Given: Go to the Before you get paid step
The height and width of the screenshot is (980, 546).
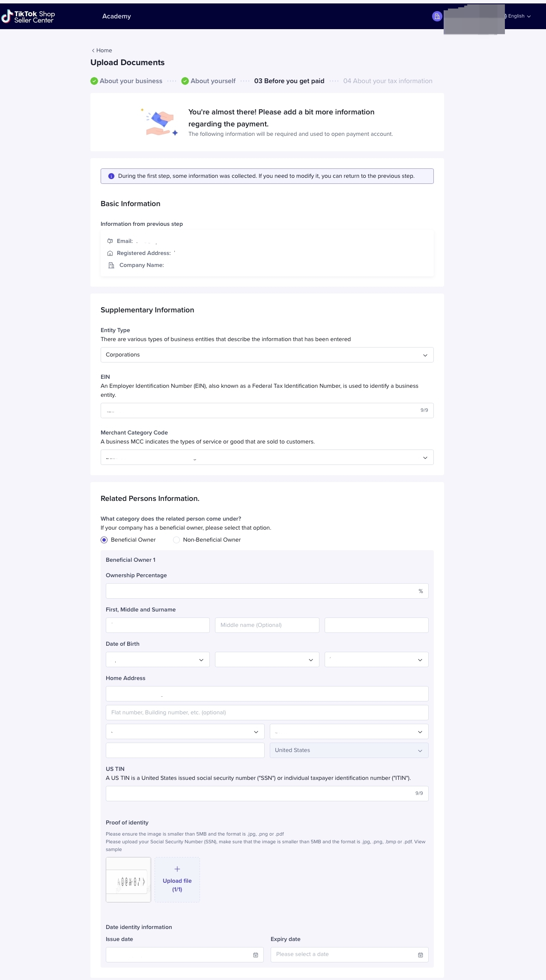Looking at the screenshot, I should [289, 81].
